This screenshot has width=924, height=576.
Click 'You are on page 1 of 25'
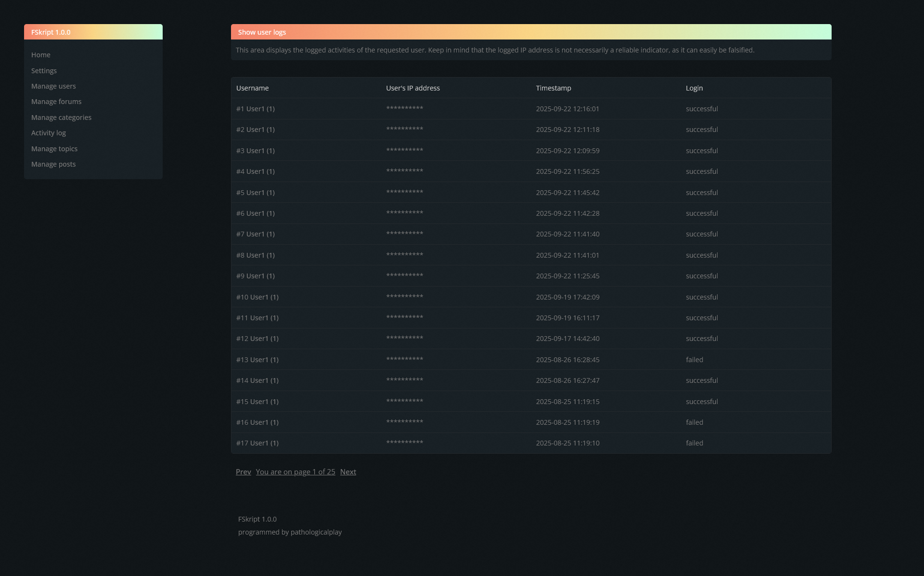tap(295, 472)
